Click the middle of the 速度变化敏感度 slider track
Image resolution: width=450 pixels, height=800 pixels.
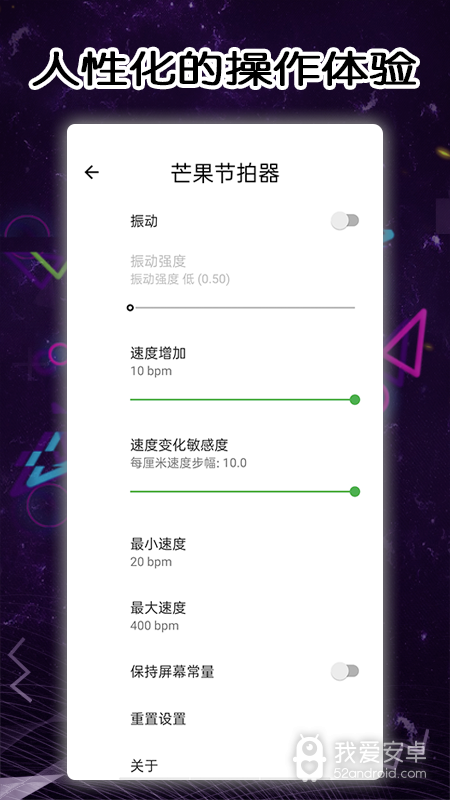pyautogui.click(x=242, y=491)
